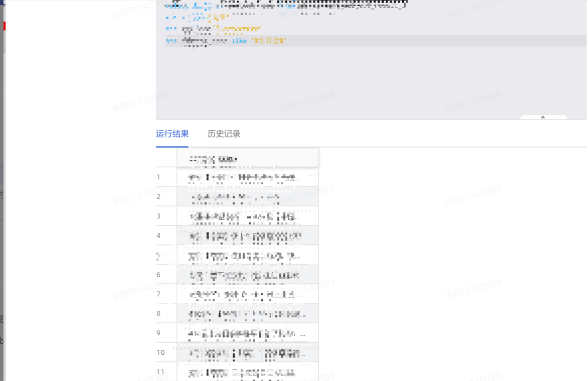Switch to the 运行结果 tab
This screenshot has width=588, height=381.
172,134
